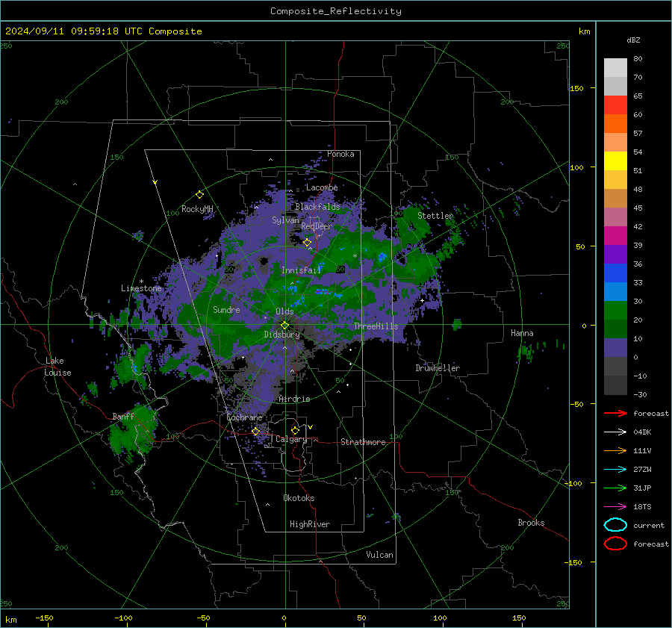Click the 18TS legend label

(x=642, y=507)
